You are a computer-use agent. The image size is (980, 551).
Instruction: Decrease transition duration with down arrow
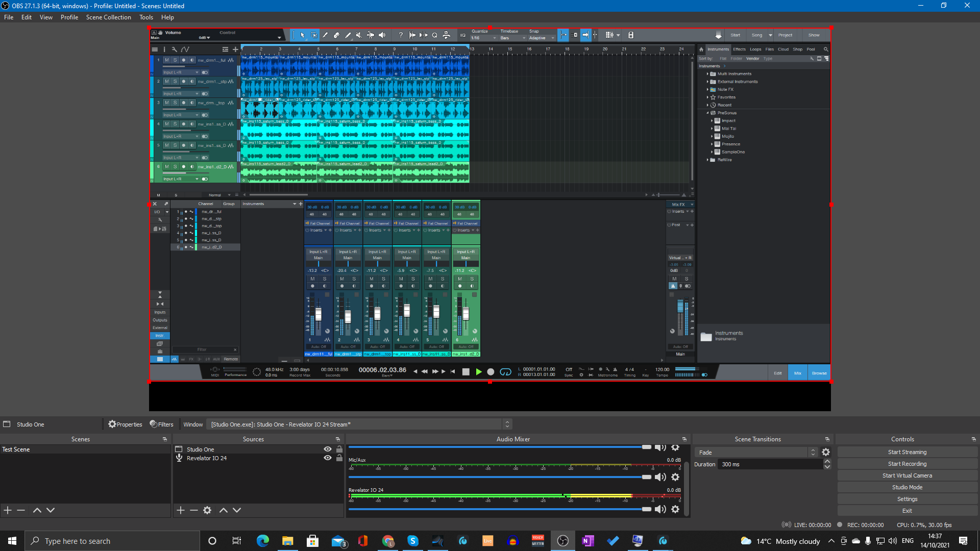827,467
